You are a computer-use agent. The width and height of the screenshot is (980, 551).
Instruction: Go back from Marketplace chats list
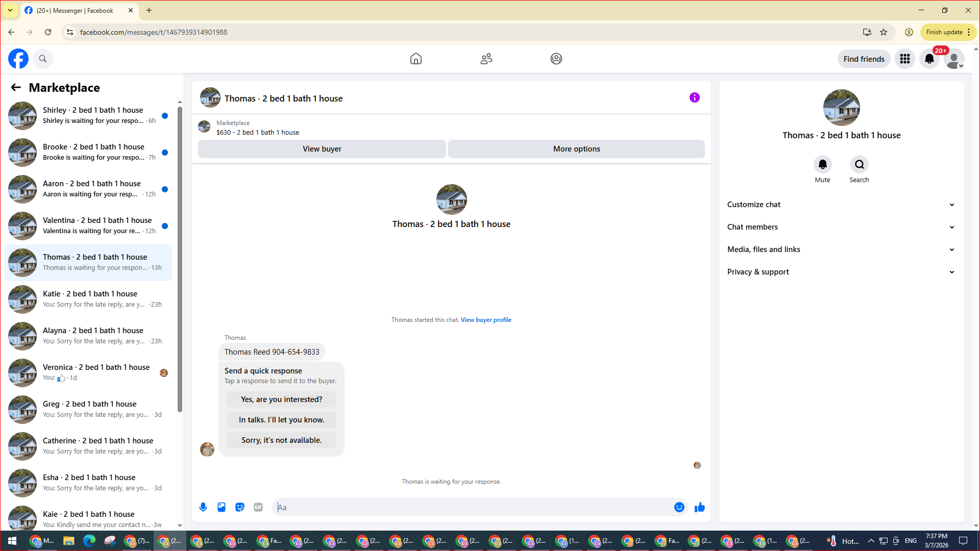[16, 88]
